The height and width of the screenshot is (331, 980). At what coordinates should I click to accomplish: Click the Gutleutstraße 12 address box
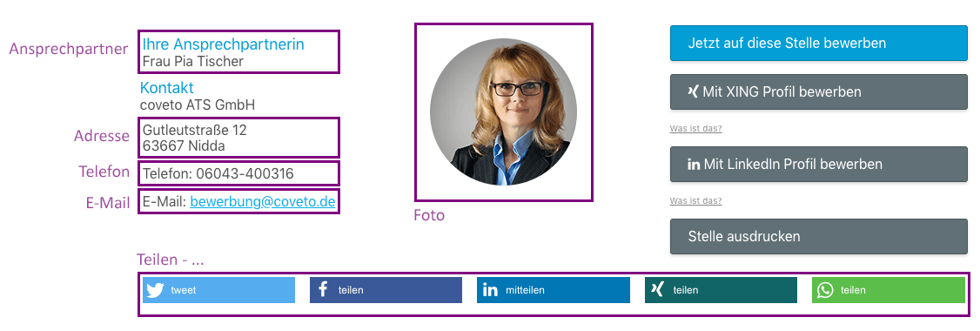238,138
